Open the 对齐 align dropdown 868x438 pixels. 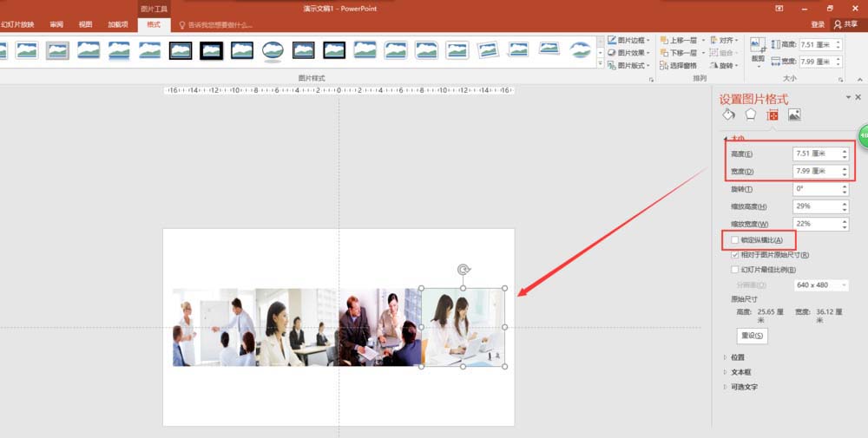click(x=724, y=41)
